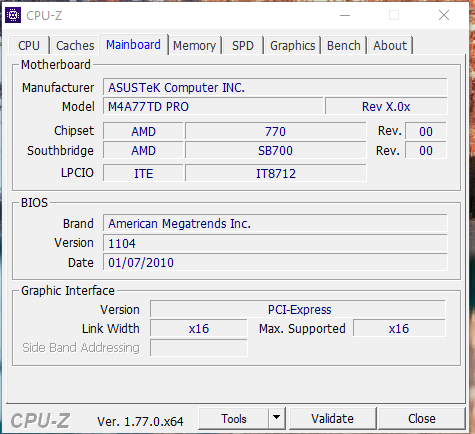Click the Max. Supported x16 value
This screenshot has height=434, width=475.
[x=399, y=329]
